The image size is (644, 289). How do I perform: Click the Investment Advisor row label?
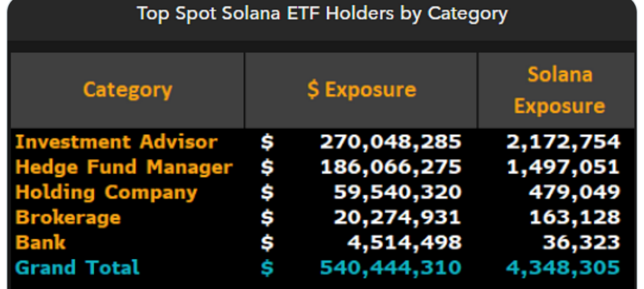(116, 142)
